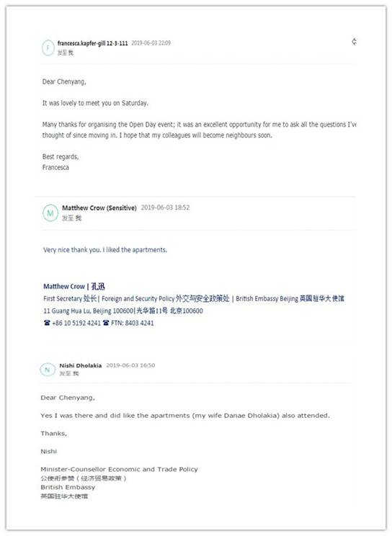Click the reply arrow icon at top right
Screen dimensions: 392x536
(355, 42)
